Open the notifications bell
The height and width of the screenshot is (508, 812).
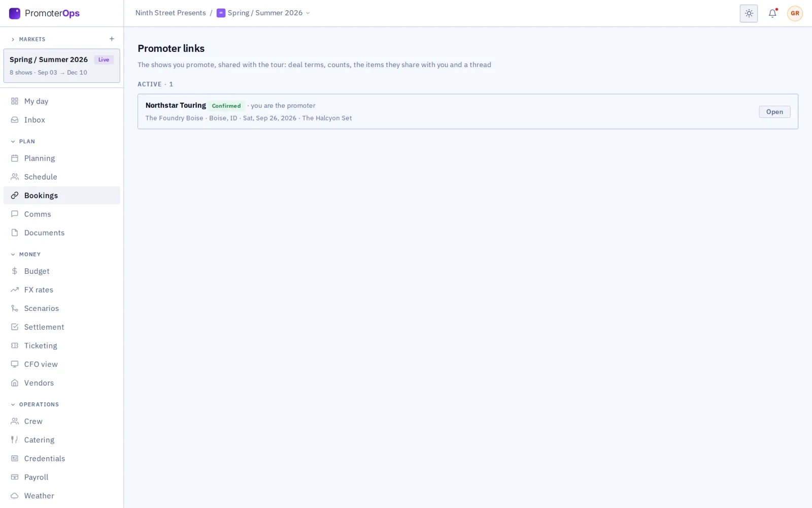click(772, 14)
